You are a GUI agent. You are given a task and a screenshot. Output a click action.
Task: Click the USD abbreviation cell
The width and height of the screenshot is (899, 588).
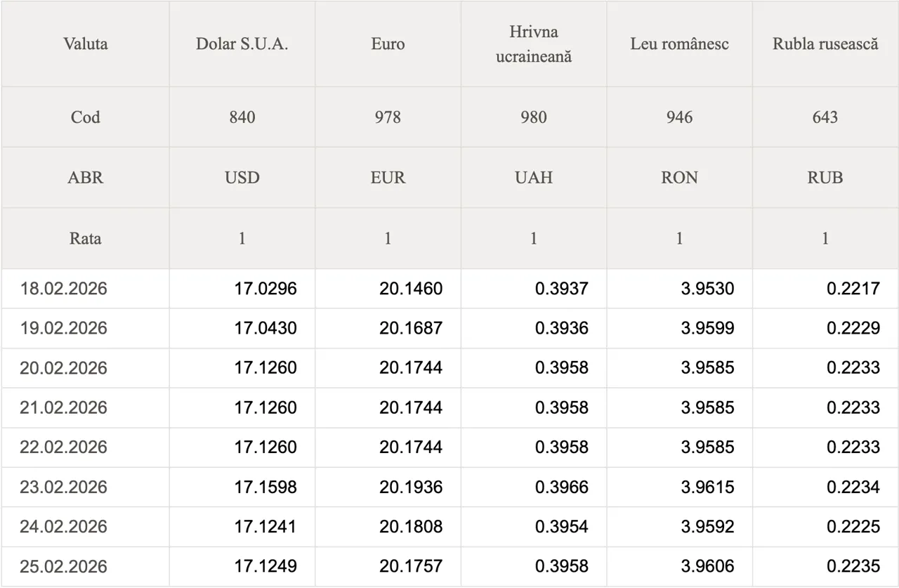point(242,178)
